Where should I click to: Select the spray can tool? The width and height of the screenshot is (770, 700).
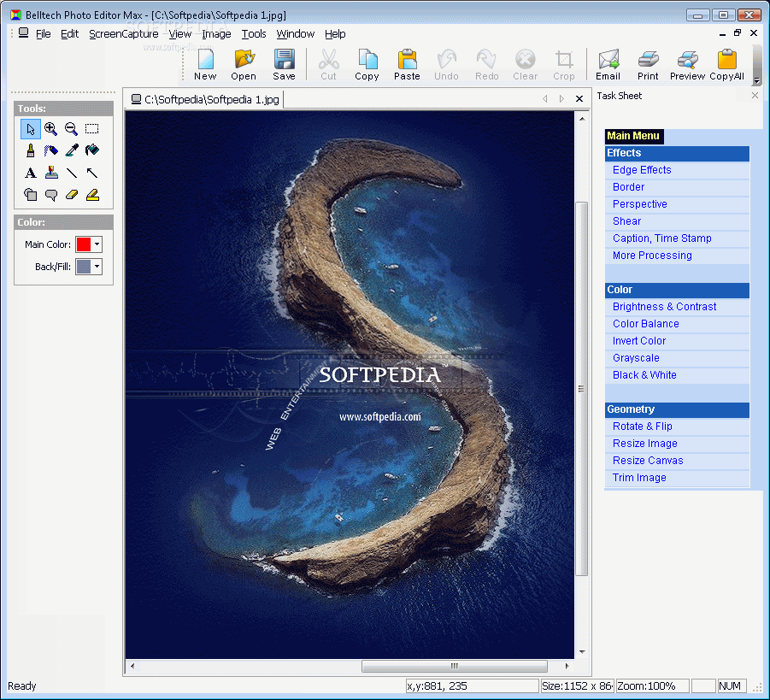(x=50, y=150)
